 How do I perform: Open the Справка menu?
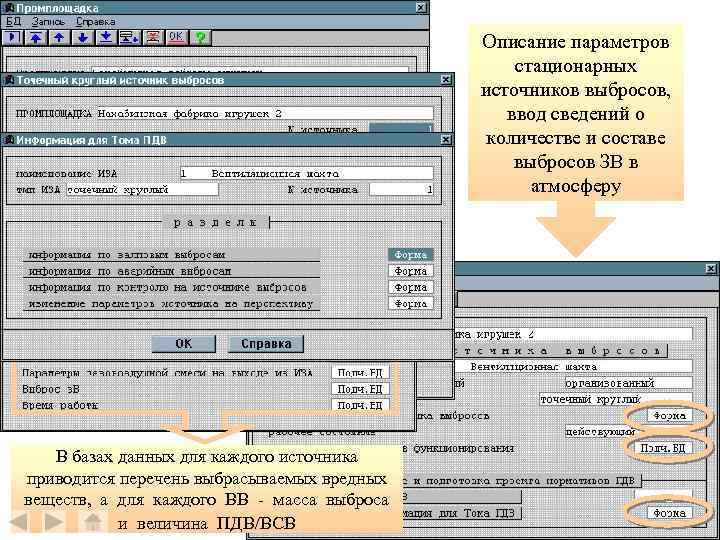tap(96, 22)
